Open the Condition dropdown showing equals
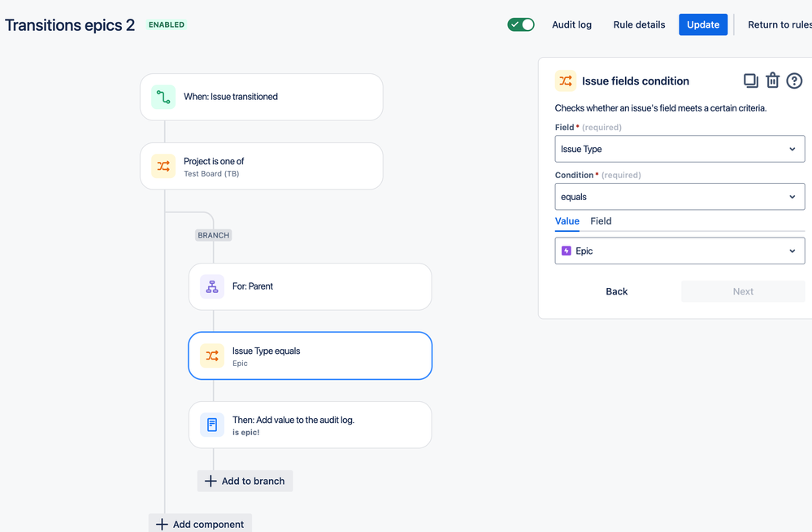812x532 pixels. coord(680,197)
